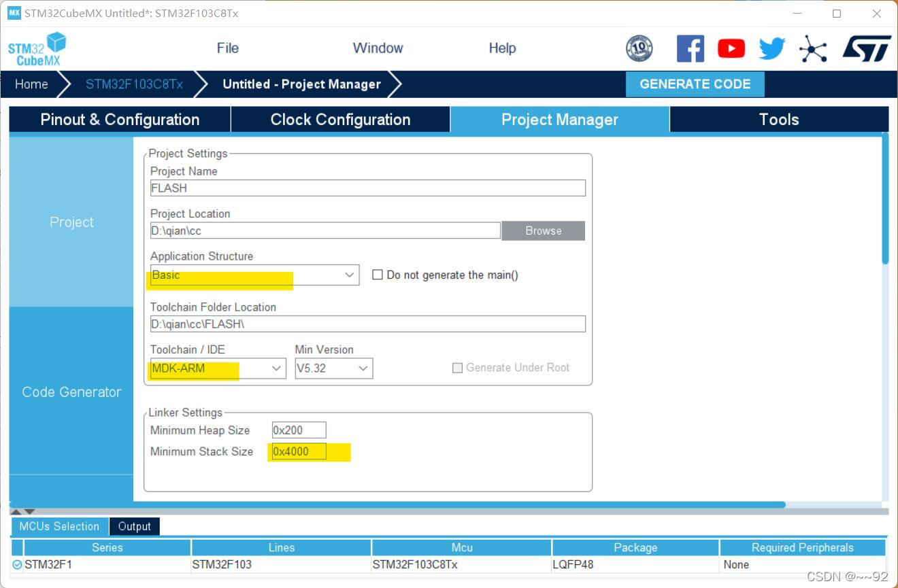Click the vertical scrollbar of settings panel
The width and height of the screenshot is (898, 588).
885,198
